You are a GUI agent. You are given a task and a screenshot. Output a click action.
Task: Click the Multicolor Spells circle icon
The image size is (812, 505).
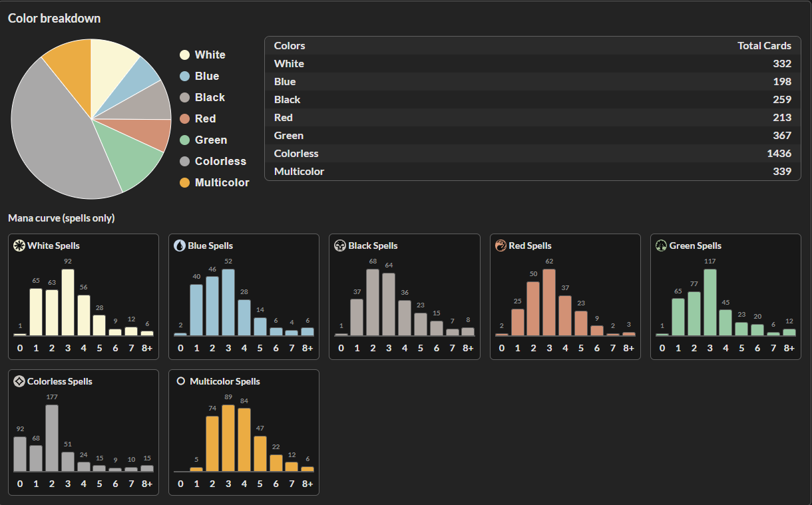click(180, 381)
